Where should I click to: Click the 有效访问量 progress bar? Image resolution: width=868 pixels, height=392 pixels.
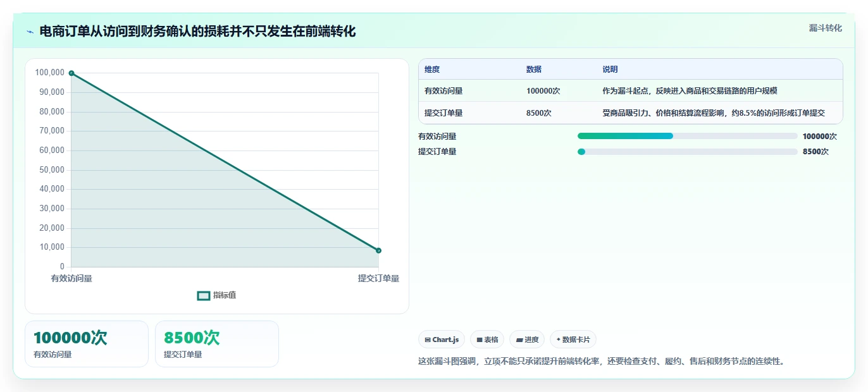[x=687, y=136]
